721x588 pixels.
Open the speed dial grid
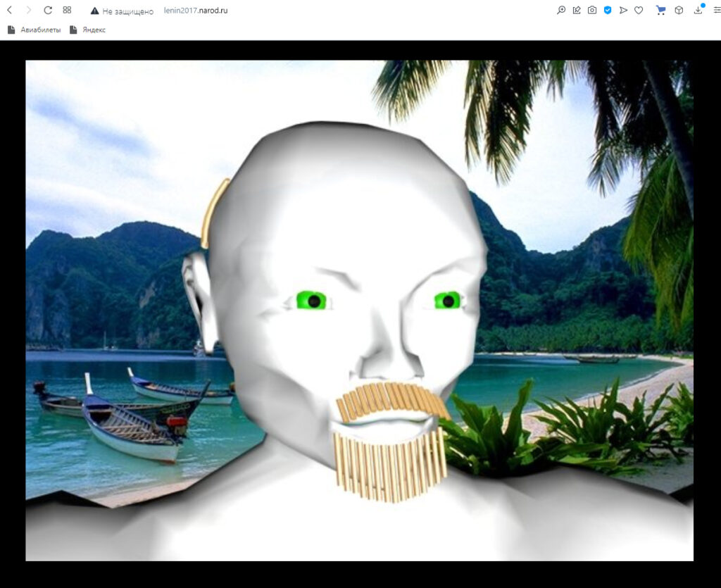(67, 11)
